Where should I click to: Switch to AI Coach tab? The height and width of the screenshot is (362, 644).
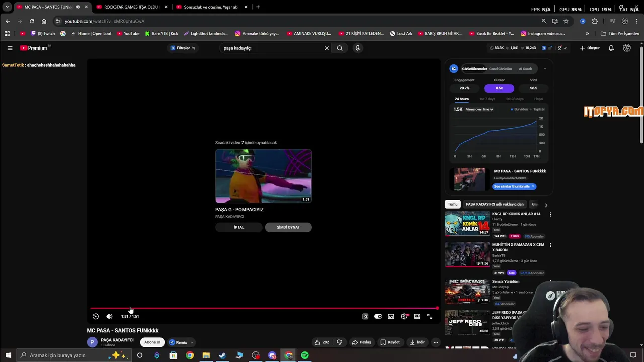[525, 69]
